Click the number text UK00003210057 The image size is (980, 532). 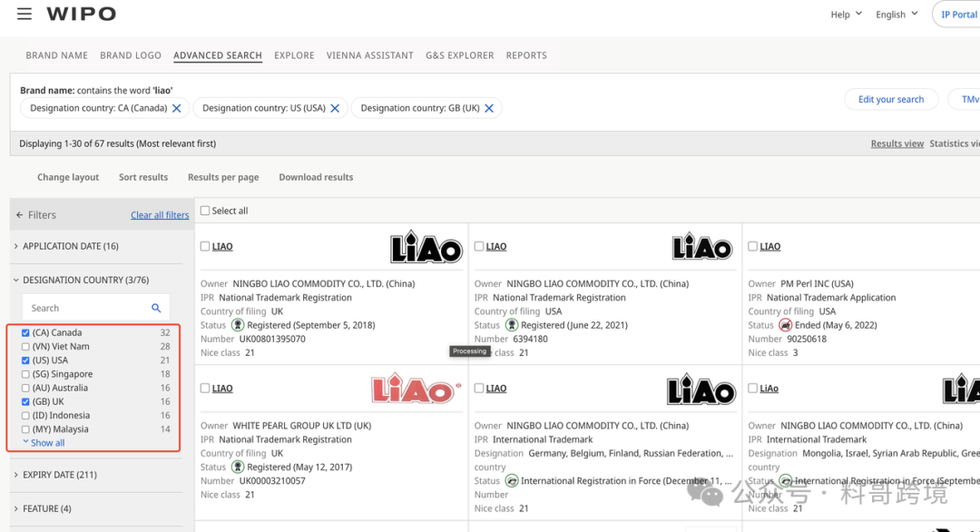click(x=272, y=481)
